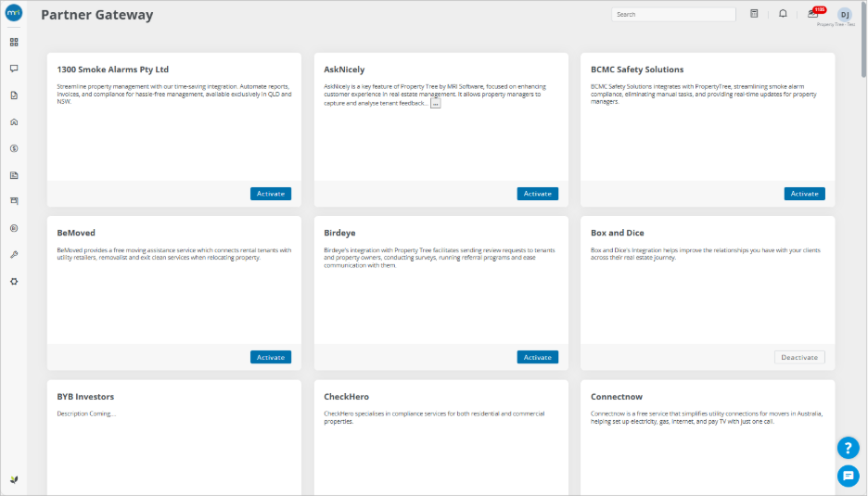Click into the Search field
This screenshot has height=496, width=868.
(x=673, y=15)
